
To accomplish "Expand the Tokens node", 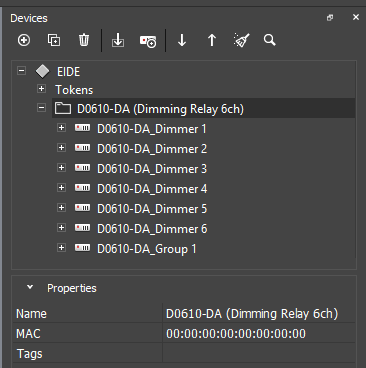I will tap(41, 89).
